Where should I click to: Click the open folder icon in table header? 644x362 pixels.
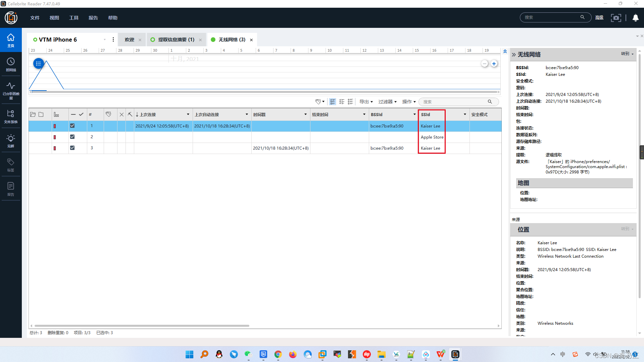pyautogui.click(x=33, y=114)
